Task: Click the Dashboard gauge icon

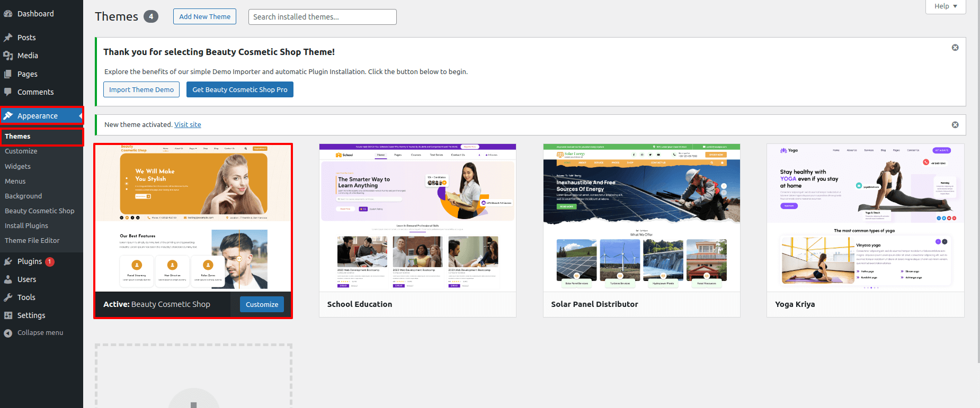Action: pos(8,14)
